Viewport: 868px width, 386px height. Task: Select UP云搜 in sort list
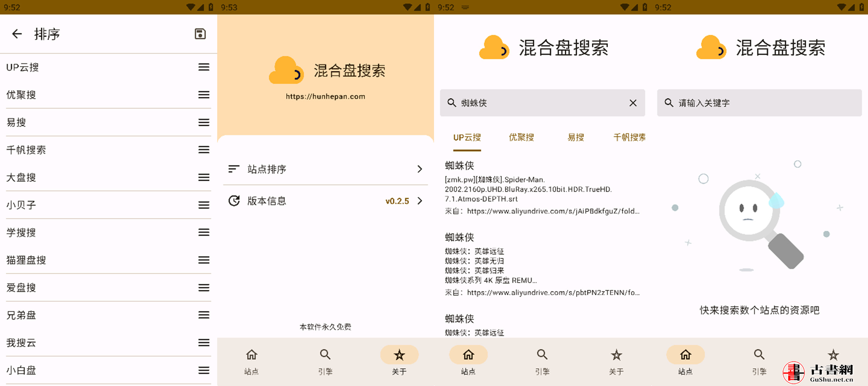pyautogui.click(x=23, y=67)
